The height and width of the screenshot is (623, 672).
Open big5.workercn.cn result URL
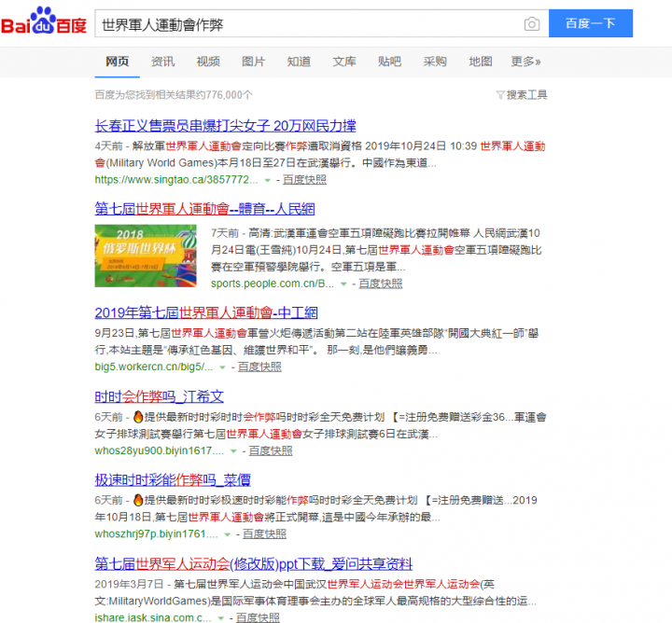pos(153,367)
